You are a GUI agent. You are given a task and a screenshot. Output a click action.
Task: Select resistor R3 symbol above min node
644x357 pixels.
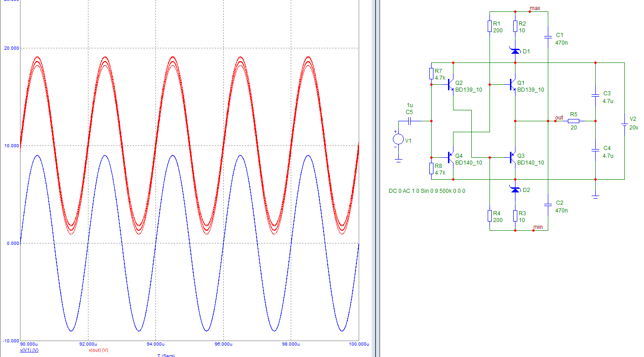point(515,216)
